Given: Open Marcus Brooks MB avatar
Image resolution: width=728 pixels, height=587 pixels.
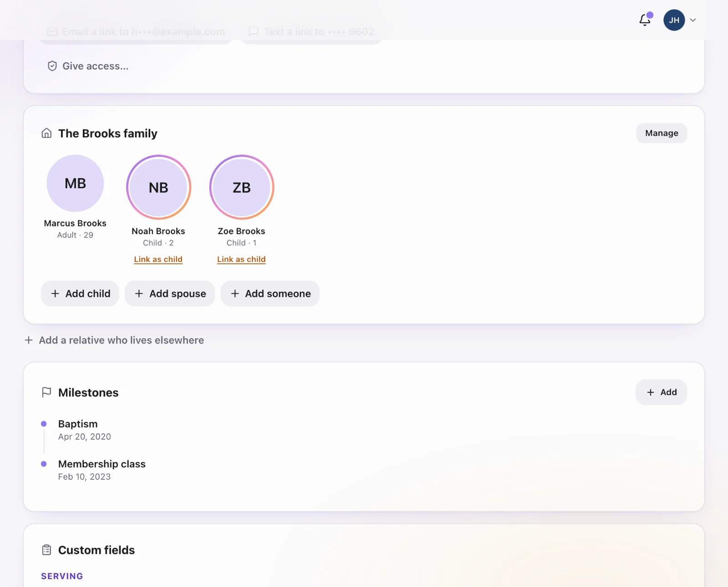Looking at the screenshot, I should [76, 183].
